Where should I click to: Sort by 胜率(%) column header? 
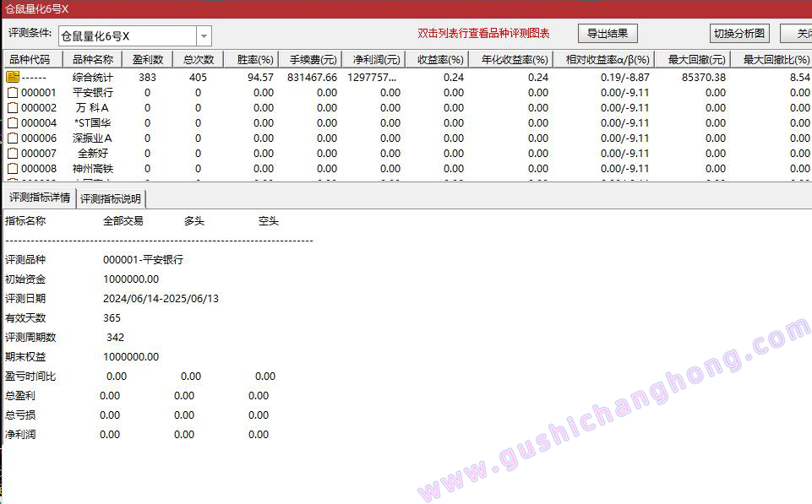(252, 59)
